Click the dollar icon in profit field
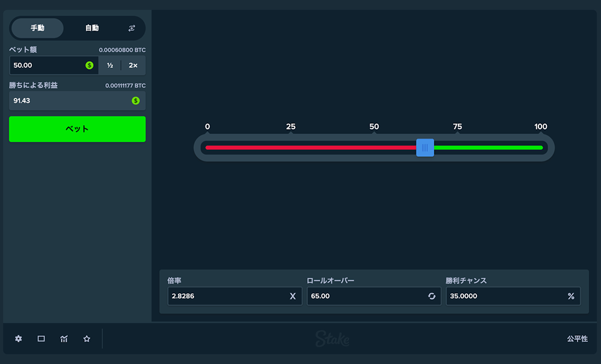 [x=136, y=100]
